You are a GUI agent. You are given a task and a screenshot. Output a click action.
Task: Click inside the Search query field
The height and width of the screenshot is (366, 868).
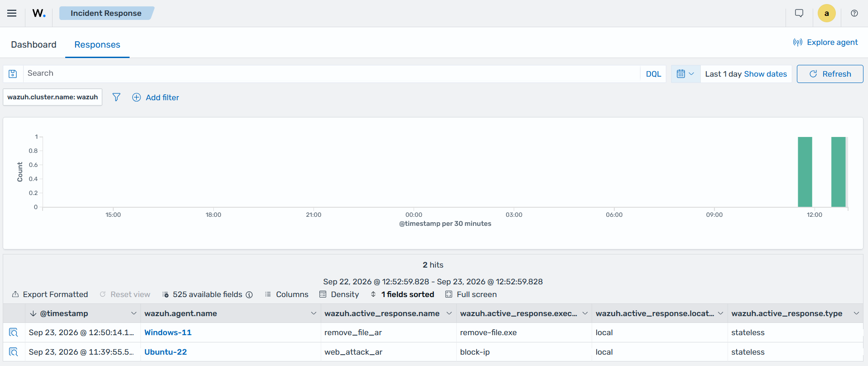pos(332,74)
